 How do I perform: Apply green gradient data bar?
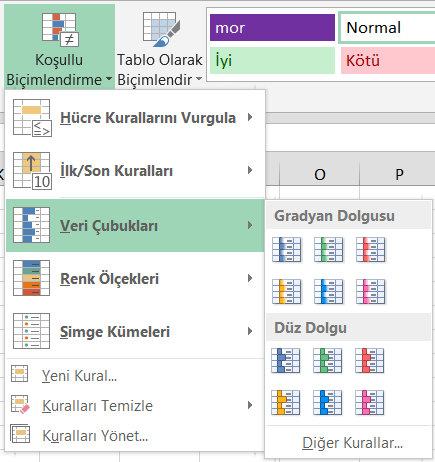click(329, 250)
